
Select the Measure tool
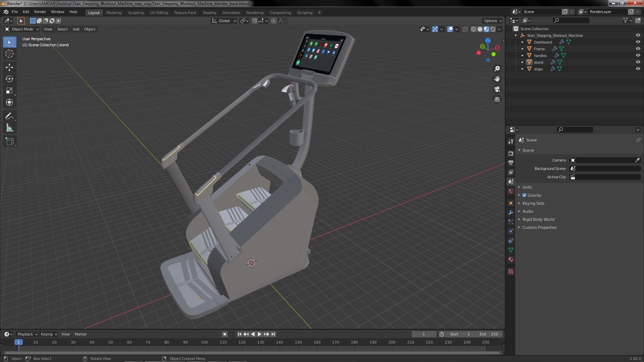[x=9, y=128]
